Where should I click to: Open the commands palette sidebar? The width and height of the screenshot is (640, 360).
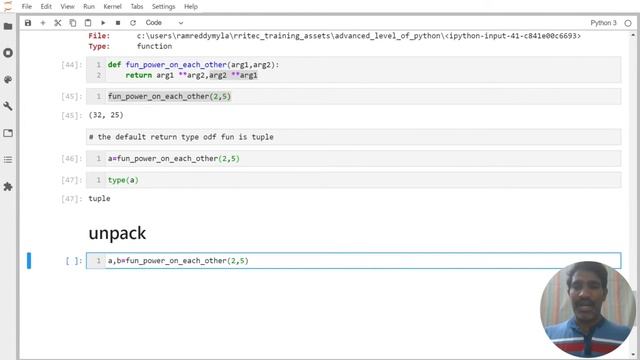[x=8, y=80]
